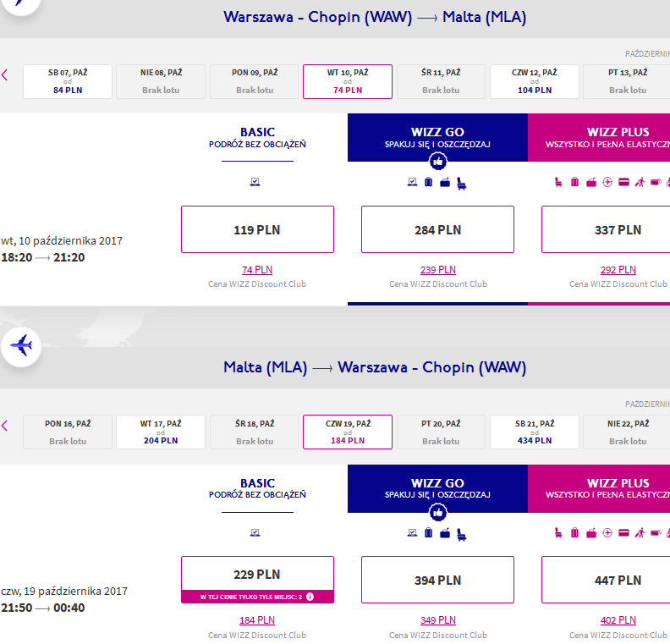Click outbound PON 09, PAŹ no-flight date
Screen dimensions: 670x644
[255, 81]
